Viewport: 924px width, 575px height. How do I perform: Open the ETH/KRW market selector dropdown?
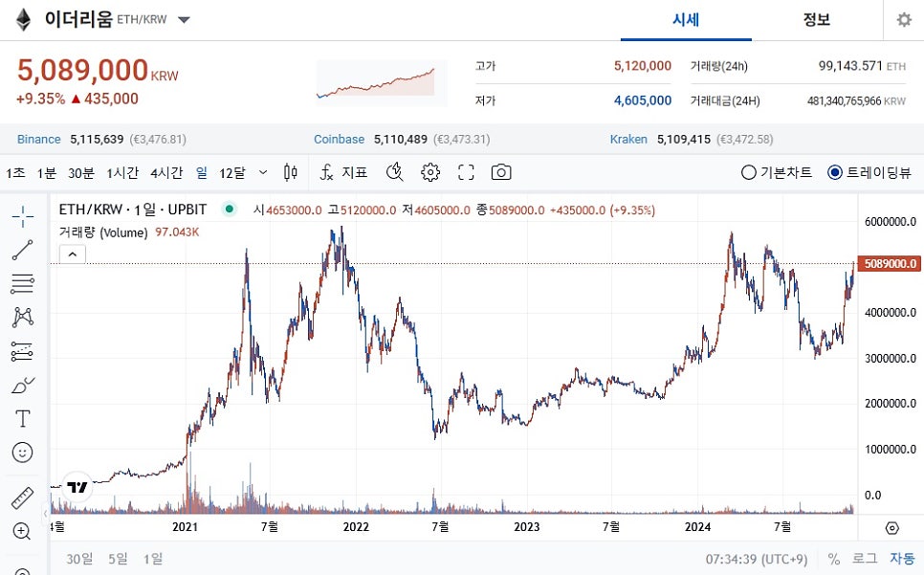pyautogui.click(x=184, y=20)
